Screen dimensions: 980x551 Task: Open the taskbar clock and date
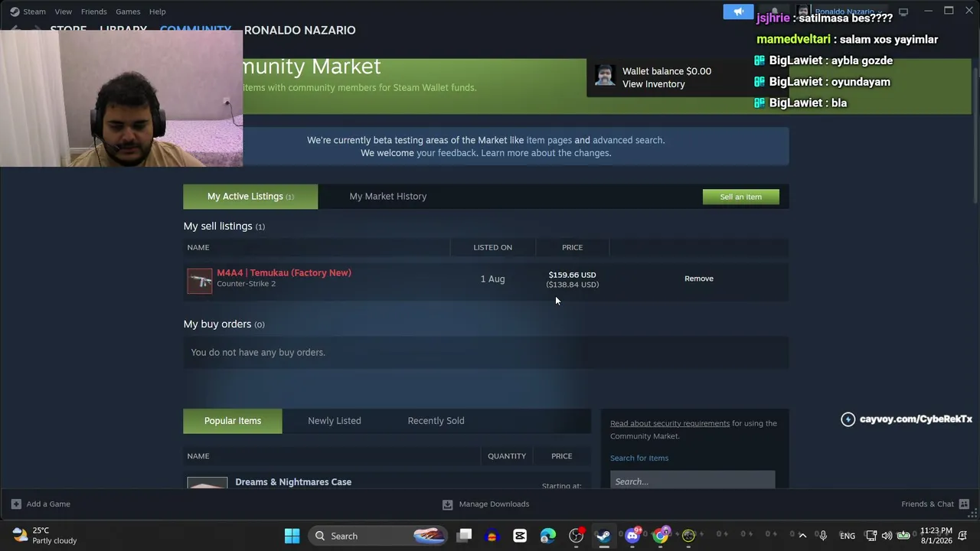coord(936,536)
